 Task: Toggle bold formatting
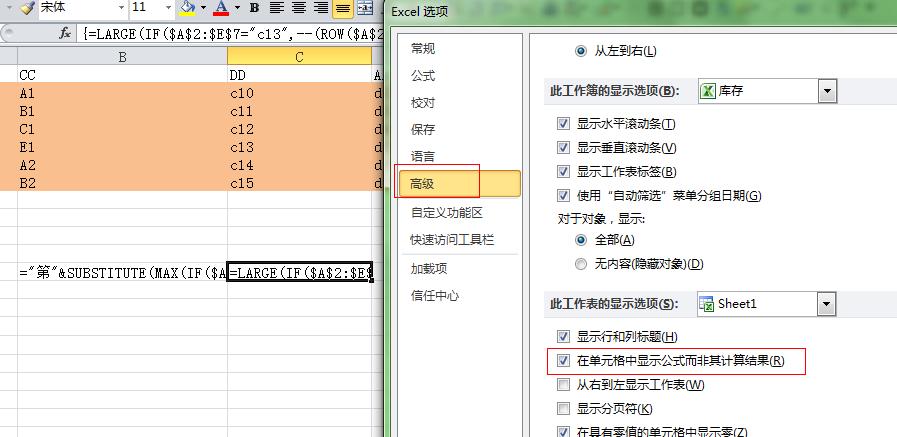tap(255, 7)
